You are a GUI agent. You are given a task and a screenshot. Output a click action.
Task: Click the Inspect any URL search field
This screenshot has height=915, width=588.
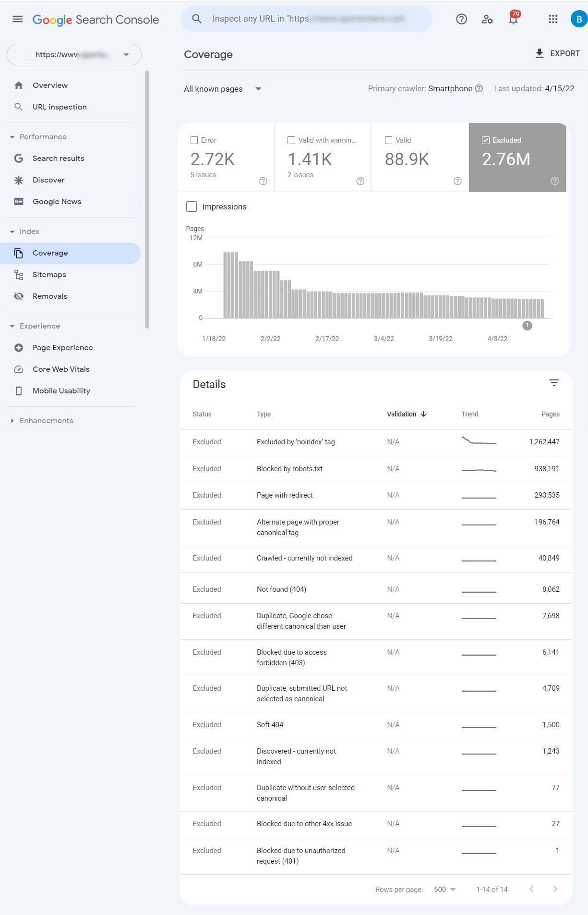click(x=307, y=19)
